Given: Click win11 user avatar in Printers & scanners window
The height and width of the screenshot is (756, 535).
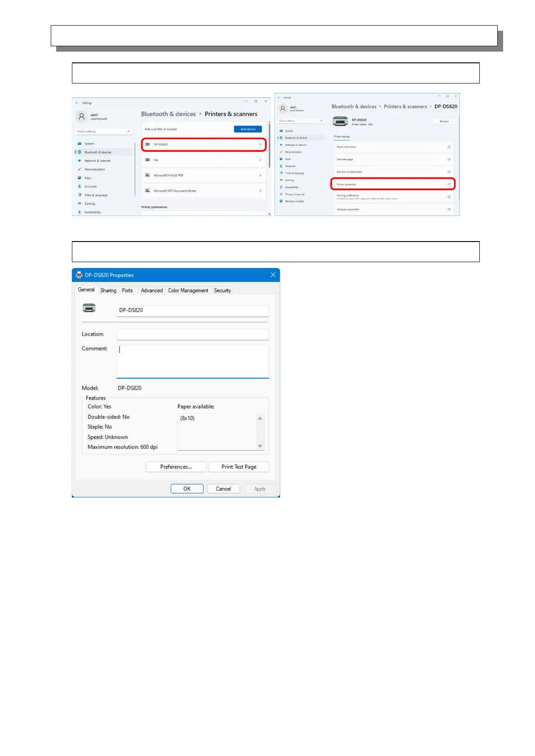Looking at the screenshot, I should point(81,117).
